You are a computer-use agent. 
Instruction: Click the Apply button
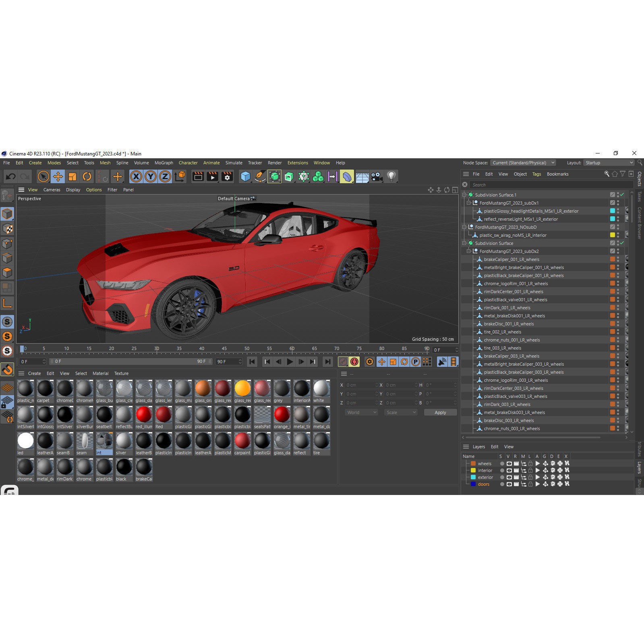point(440,412)
